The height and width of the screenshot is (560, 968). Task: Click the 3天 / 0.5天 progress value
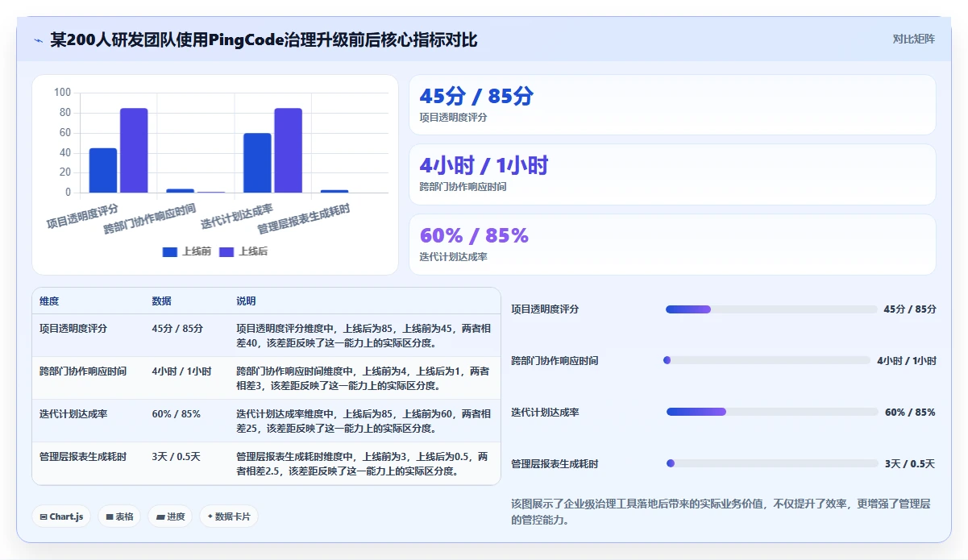[x=910, y=463]
